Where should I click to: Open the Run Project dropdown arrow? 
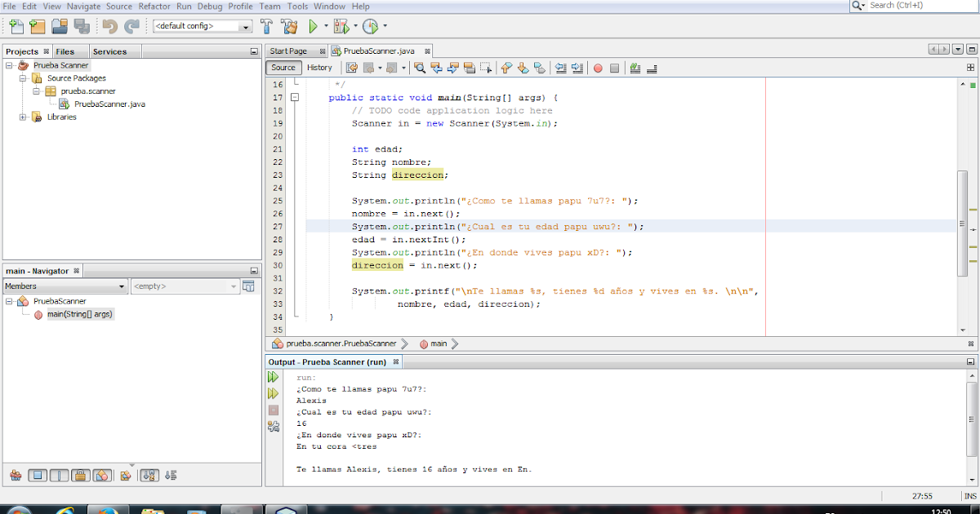click(x=325, y=26)
